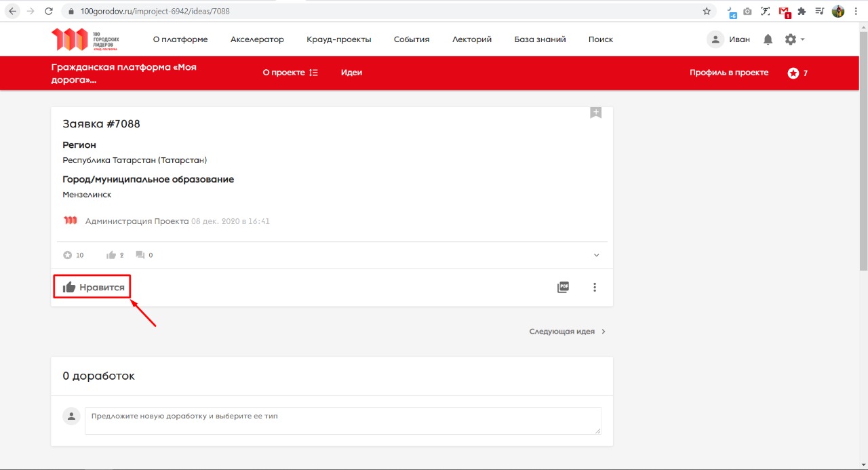Click the new revision suggestion text field
Image resolution: width=868 pixels, height=470 pixels.
tap(342, 420)
